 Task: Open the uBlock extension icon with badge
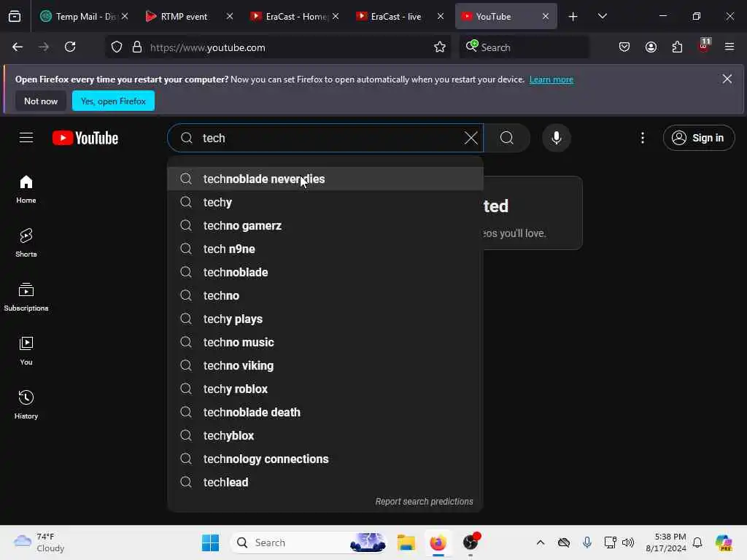tap(704, 46)
